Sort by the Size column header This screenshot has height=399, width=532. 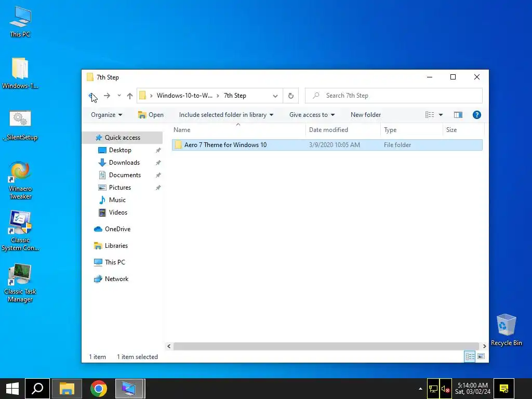click(463, 130)
